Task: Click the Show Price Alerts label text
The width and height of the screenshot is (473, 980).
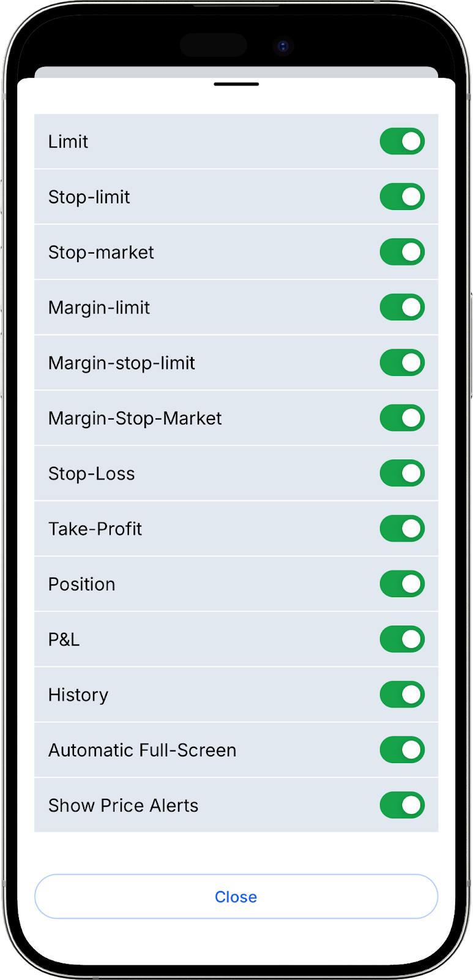Action: click(123, 805)
